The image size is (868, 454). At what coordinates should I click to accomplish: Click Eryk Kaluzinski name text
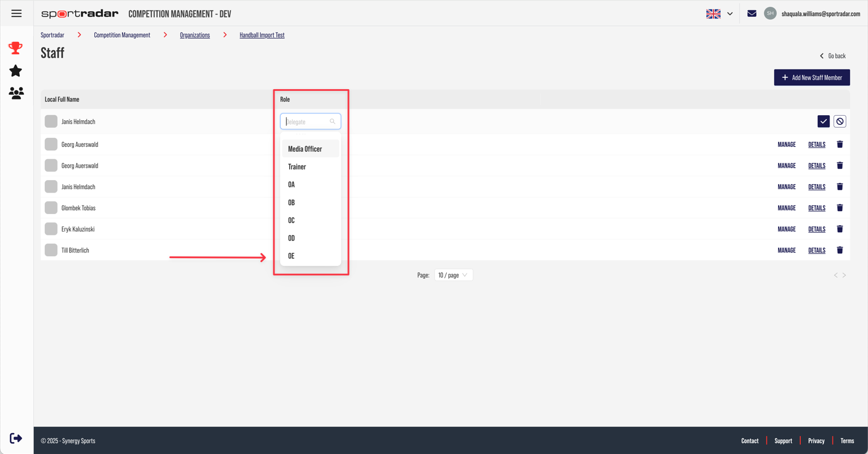pyautogui.click(x=78, y=229)
